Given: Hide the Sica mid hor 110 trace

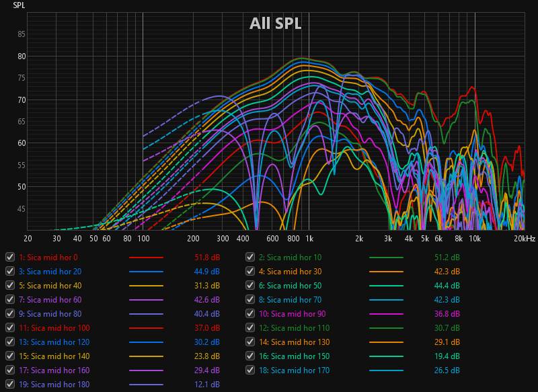Looking at the screenshot, I should point(250,327).
